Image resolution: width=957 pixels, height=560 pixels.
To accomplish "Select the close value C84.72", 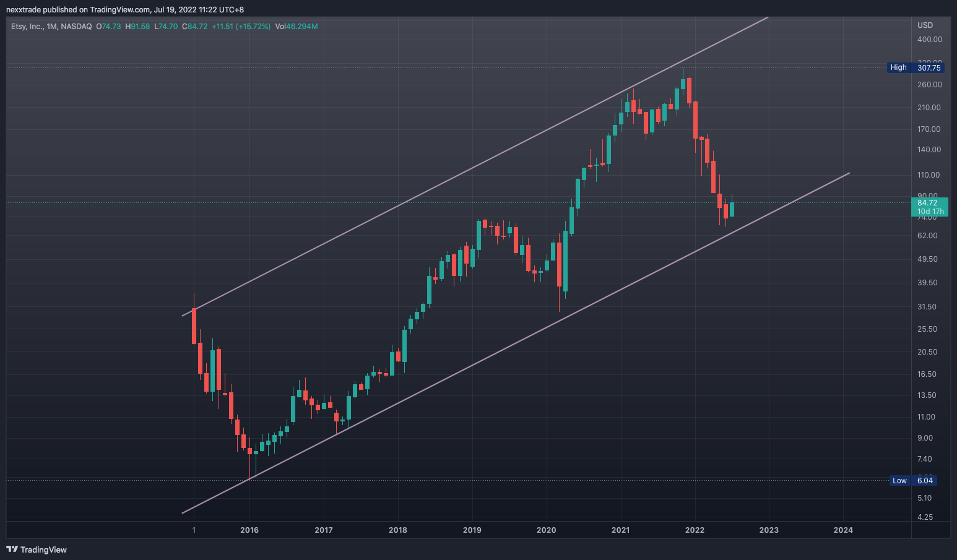I will [x=194, y=27].
